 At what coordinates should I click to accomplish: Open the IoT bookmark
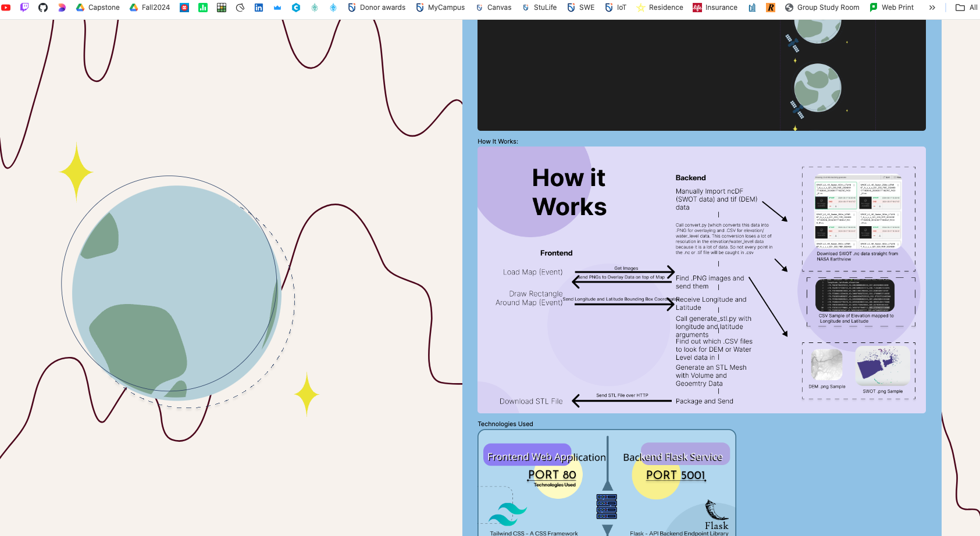[615, 8]
